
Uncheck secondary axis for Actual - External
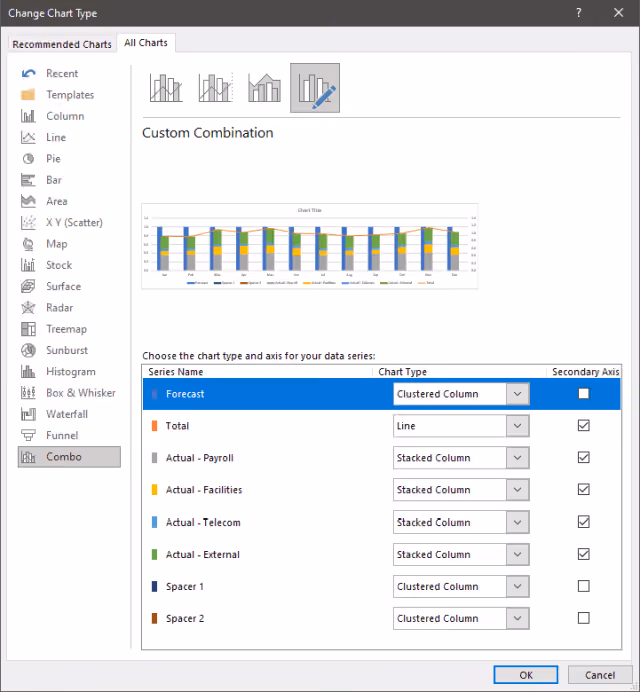[584, 554]
